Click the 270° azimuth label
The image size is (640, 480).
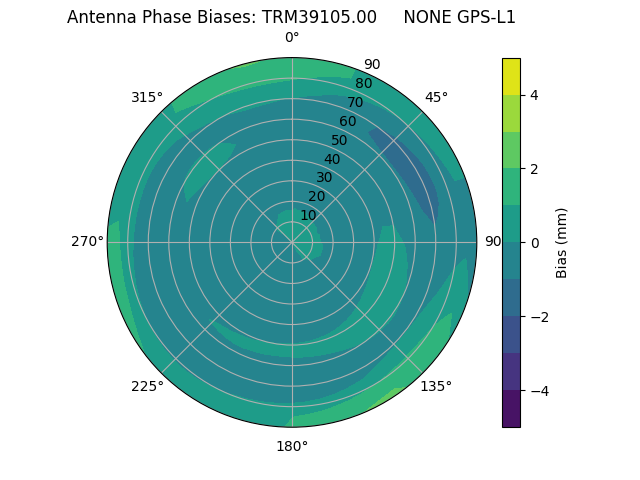[88, 241]
